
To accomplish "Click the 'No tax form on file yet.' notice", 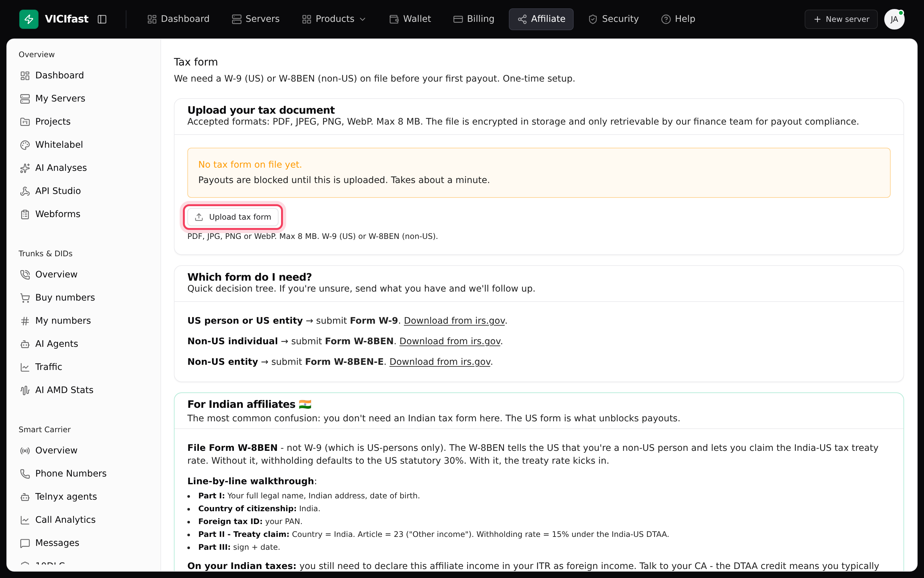I will [x=250, y=165].
